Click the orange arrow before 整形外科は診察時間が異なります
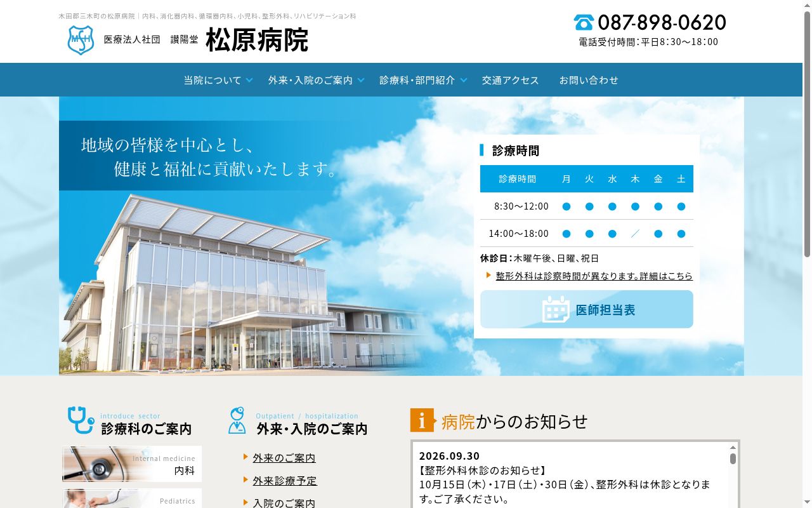The width and height of the screenshot is (812, 508). coord(489,275)
